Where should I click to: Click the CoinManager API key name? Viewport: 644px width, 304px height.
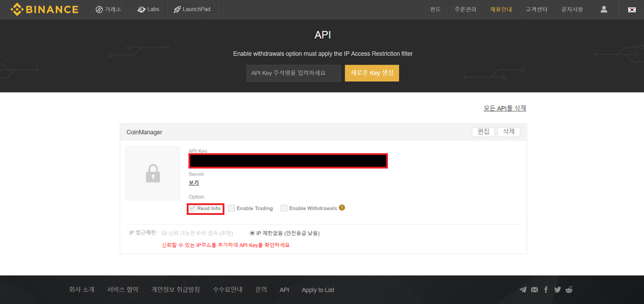tap(144, 132)
